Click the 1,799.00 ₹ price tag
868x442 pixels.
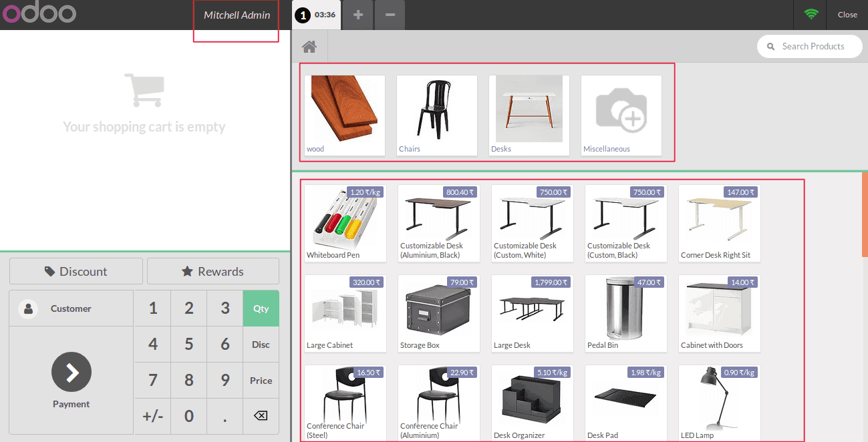pos(551,282)
